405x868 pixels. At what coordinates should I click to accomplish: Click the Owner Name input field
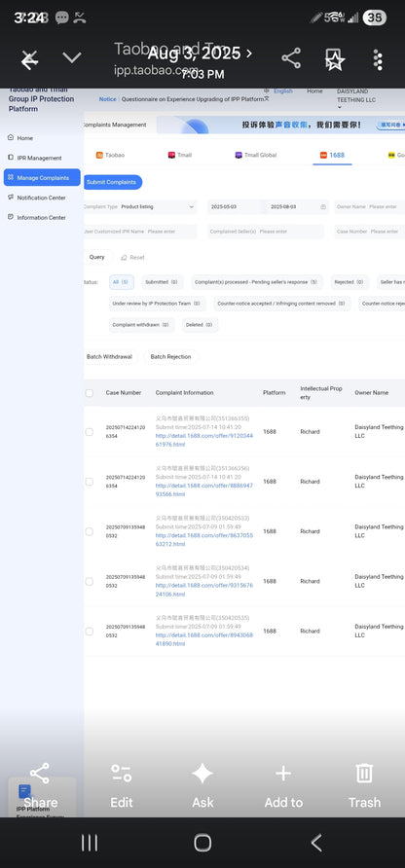[370, 206]
